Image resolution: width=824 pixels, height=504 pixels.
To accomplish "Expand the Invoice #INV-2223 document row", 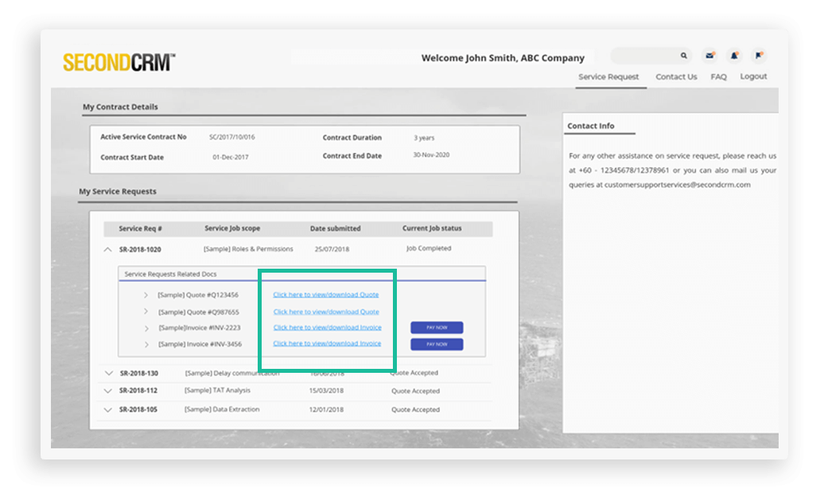I will (146, 328).
